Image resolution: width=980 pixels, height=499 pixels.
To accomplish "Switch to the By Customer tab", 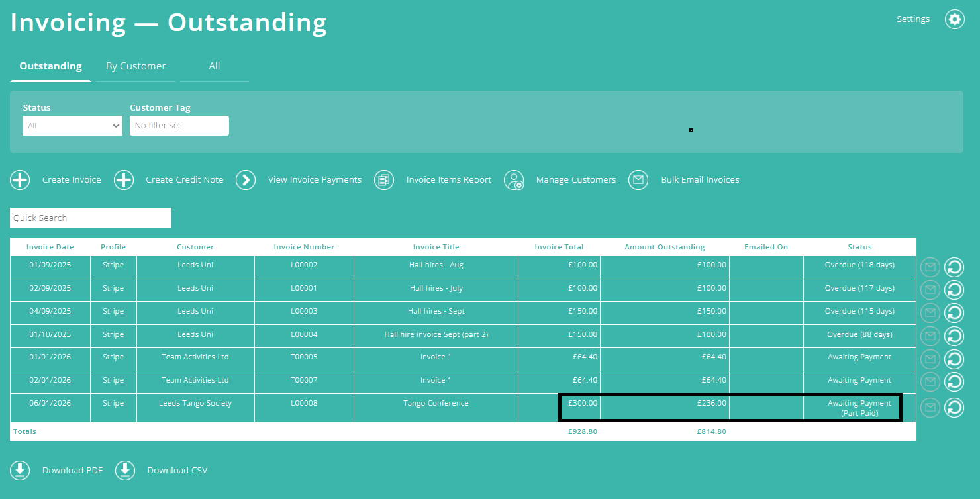I will [135, 66].
